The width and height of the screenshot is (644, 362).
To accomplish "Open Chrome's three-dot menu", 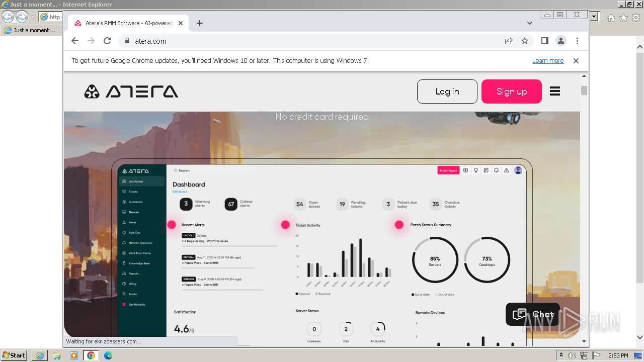I will [x=577, y=41].
